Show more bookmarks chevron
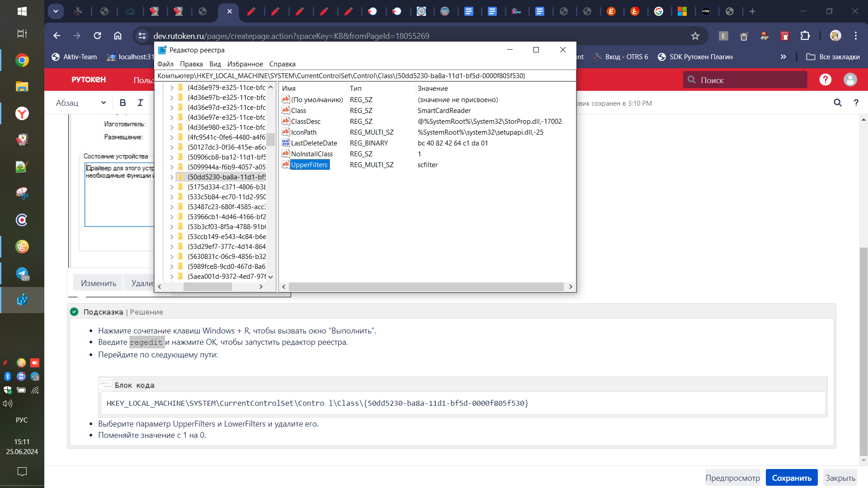Image resolution: width=868 pixels, height=488 pixels. (x=783, y=56)
